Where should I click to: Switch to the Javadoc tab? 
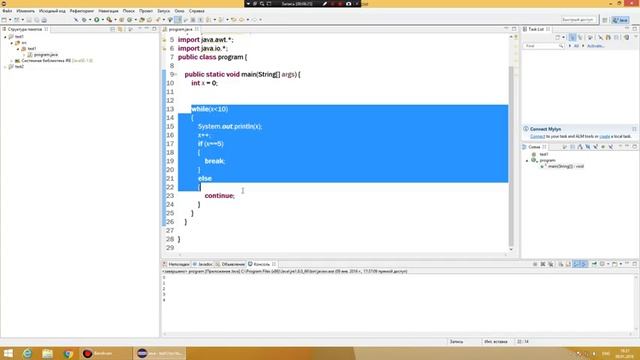point(203,264)
